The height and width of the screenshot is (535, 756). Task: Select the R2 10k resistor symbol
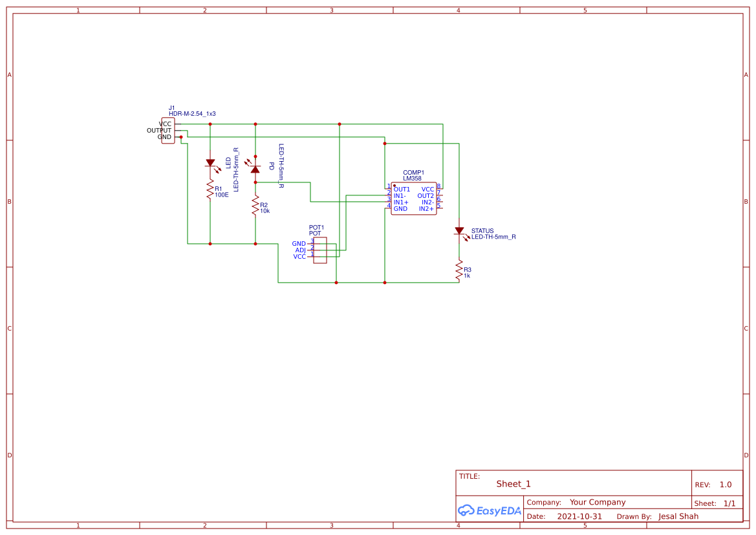pos(255,206)
